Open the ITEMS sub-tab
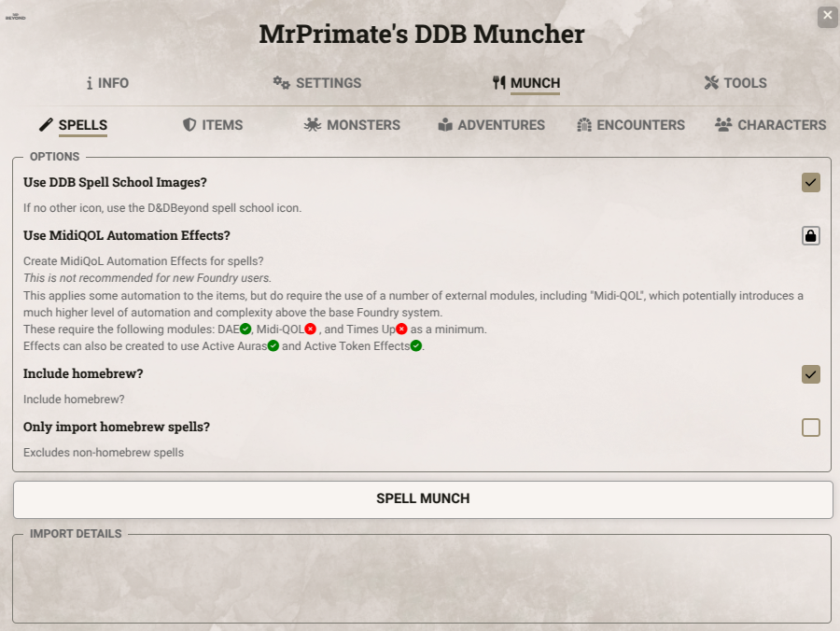Viewport: 840px width, 631px height. click(x=213, y=125)
